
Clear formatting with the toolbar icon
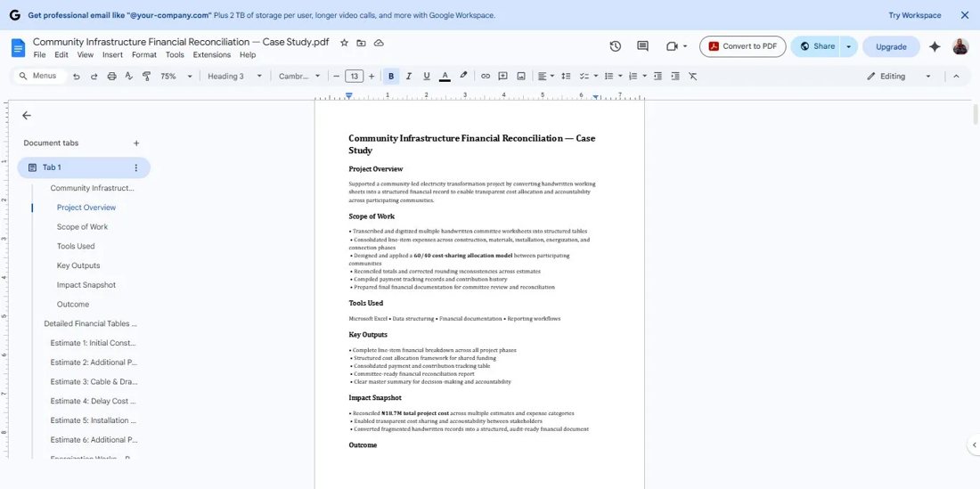(692, 77)
